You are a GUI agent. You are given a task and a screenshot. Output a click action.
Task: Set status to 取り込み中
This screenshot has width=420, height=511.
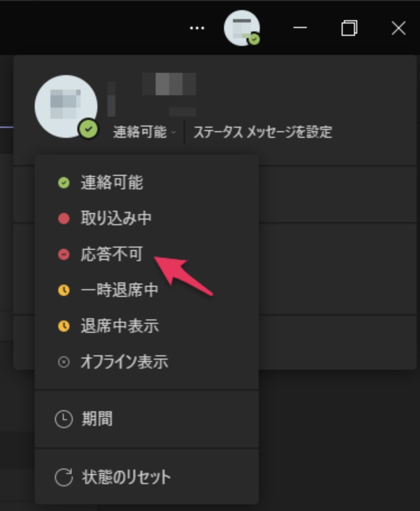[147, 219]
